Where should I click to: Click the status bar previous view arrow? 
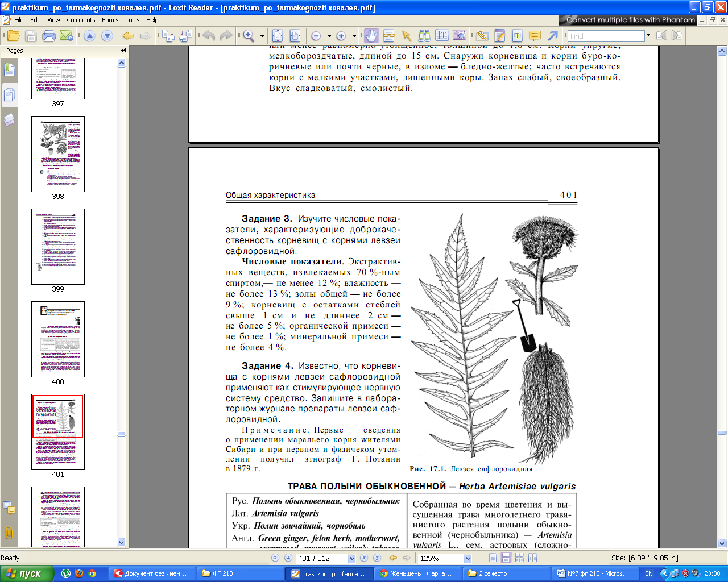393,558
